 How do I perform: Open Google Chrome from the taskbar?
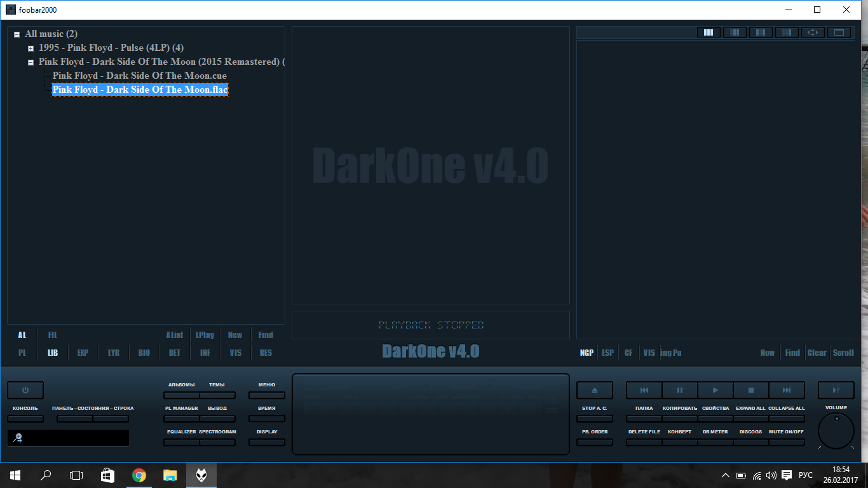pos(139,475)
